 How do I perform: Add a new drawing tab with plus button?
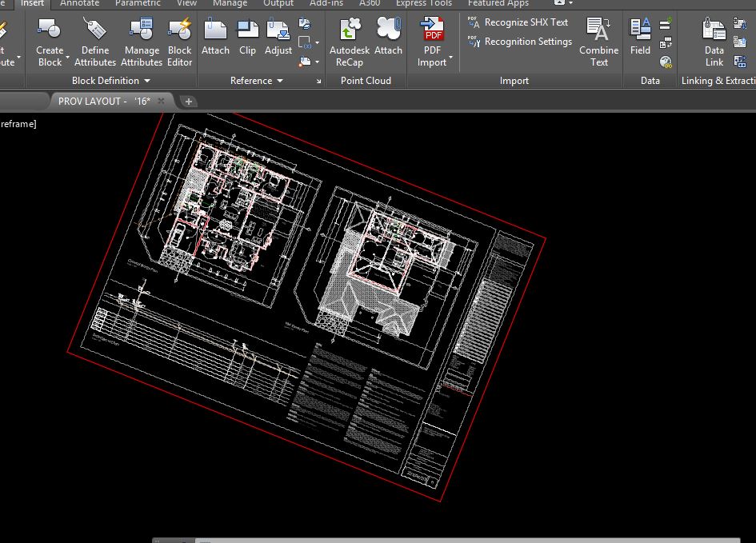pos(189,101)
